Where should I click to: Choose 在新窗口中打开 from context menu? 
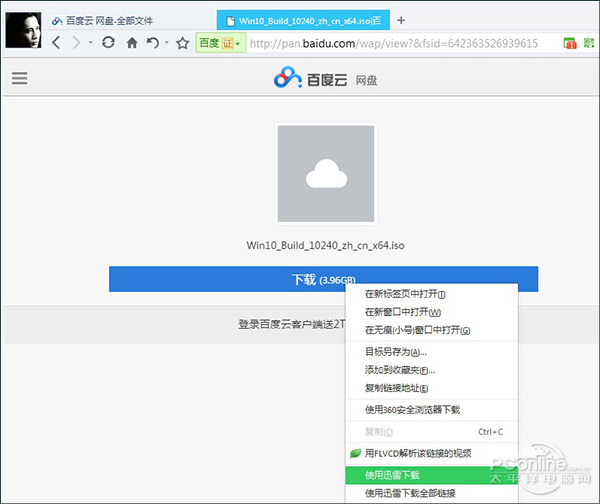coord(432,312)
